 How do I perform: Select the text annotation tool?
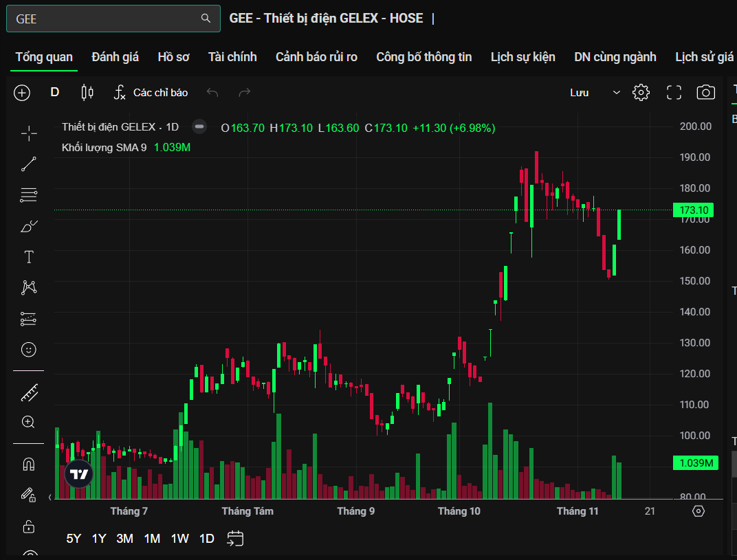[x=29, y=257]
